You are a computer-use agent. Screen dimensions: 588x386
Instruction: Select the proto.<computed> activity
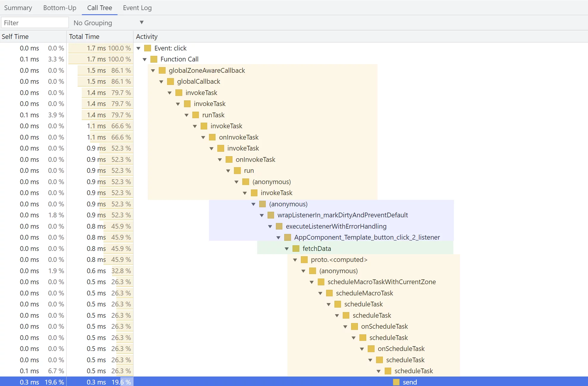click(x=339, y=260)
